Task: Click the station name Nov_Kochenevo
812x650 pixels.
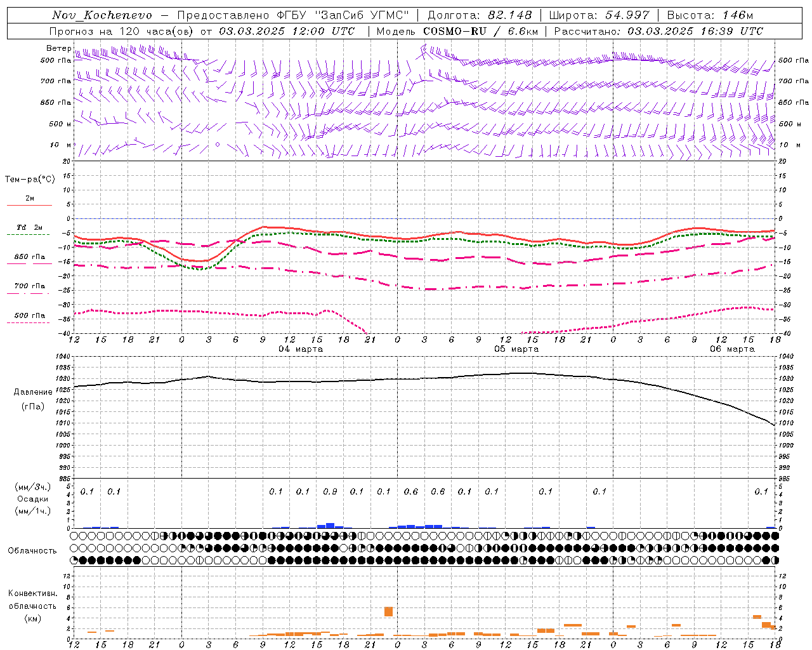Action: [x=102, y=15]
